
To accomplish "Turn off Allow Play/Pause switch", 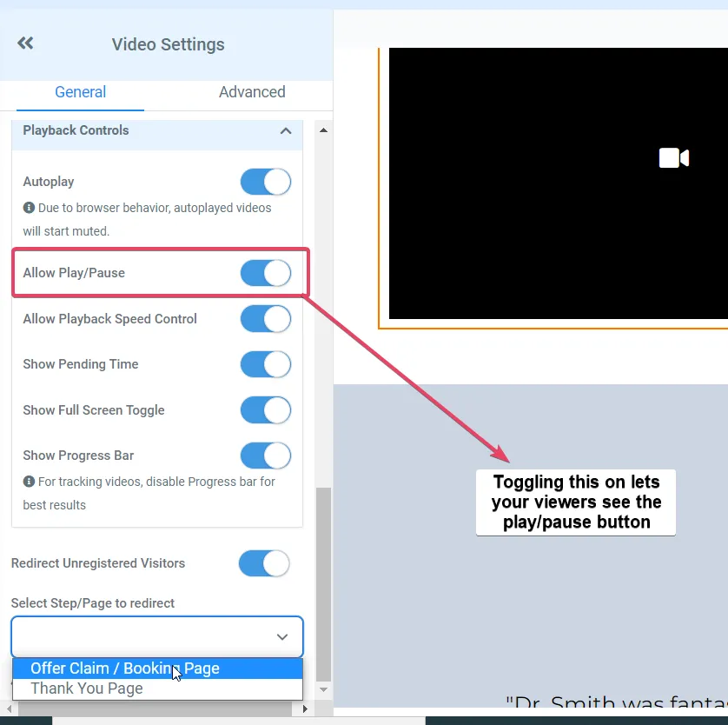I will click(x=266, y=273).
